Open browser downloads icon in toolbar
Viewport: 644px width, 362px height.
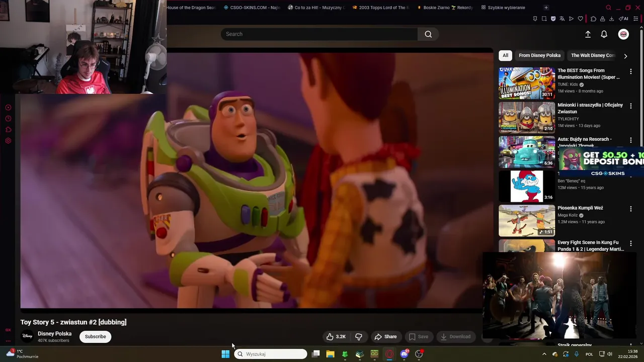tap(611, 19)
